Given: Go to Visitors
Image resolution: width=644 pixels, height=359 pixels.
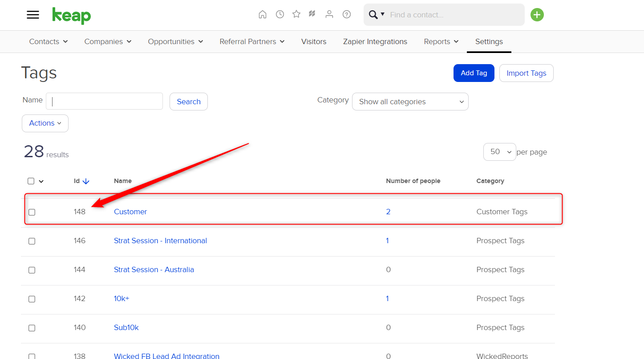Looking at the screenshot, I should [x=314, y=41].
